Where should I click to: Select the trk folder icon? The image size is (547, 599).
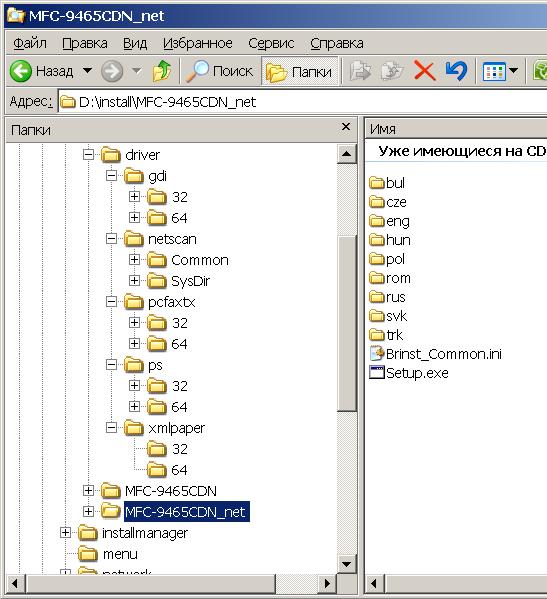click(377, 335)
